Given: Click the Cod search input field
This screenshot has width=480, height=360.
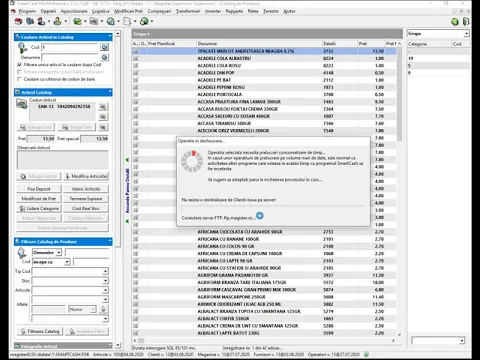Looking at the screenshot, I should (x=70, y=47).
